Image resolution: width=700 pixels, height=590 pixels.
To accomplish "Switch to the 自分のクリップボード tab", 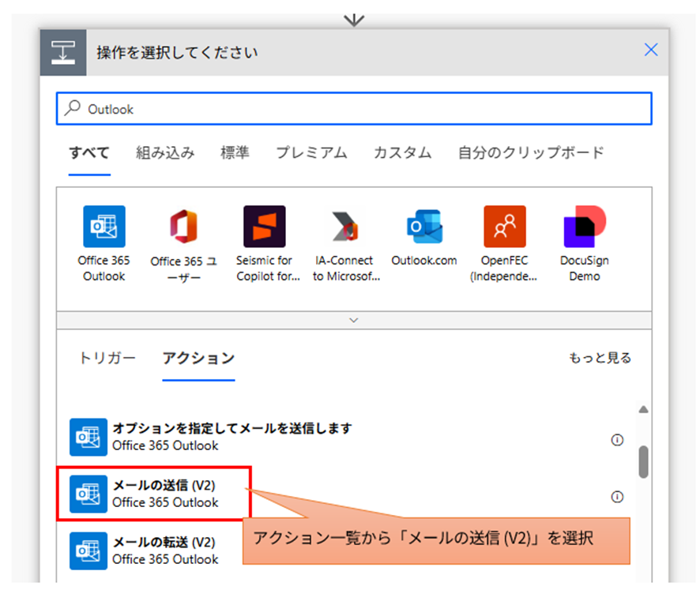I will tap(529, 155).
